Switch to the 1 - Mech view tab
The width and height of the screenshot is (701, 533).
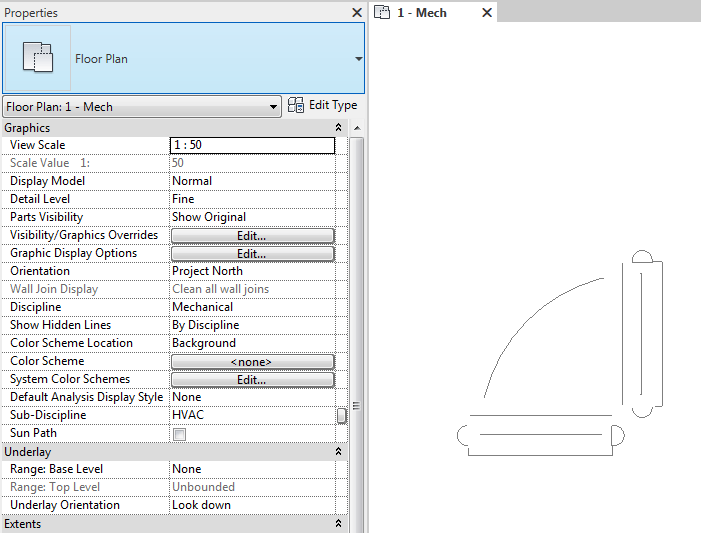click(x=422, y=13)
